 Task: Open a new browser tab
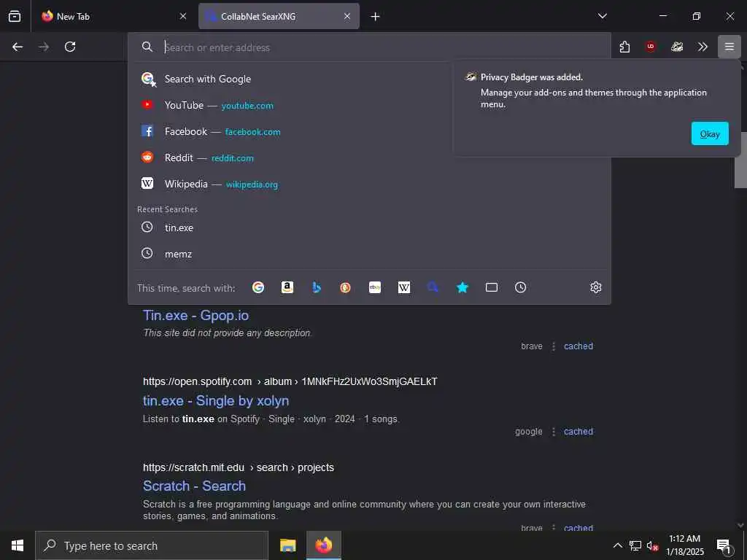tap(376, 17)
